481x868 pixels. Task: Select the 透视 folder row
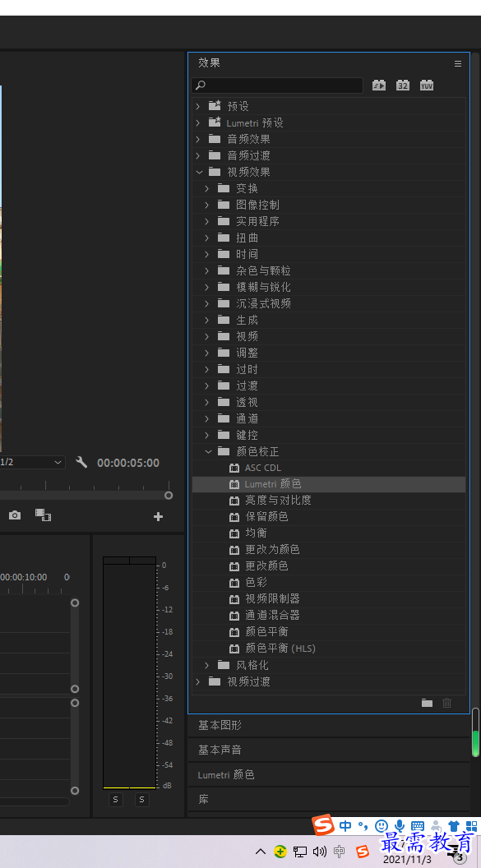[329, 403]
